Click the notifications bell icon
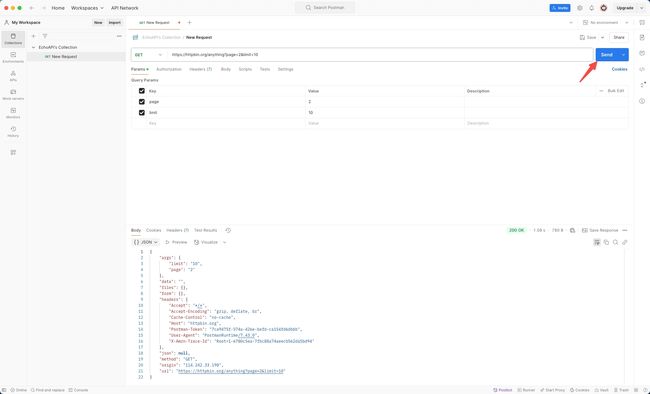The image size is (650, 394). pyautogui.click(x=592, y=8)
